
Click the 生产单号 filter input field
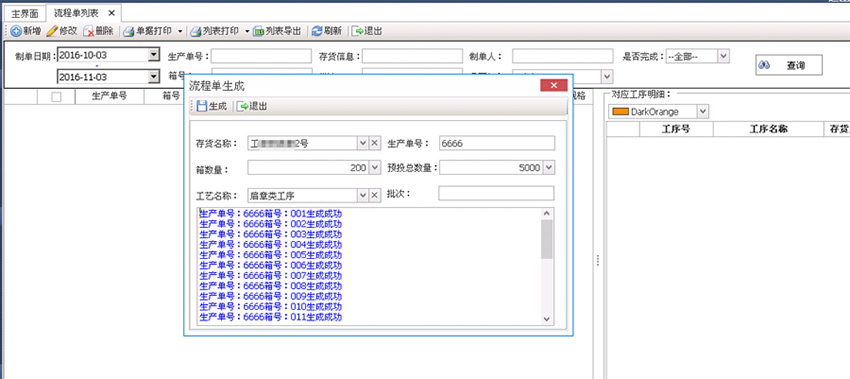point(261,56)
